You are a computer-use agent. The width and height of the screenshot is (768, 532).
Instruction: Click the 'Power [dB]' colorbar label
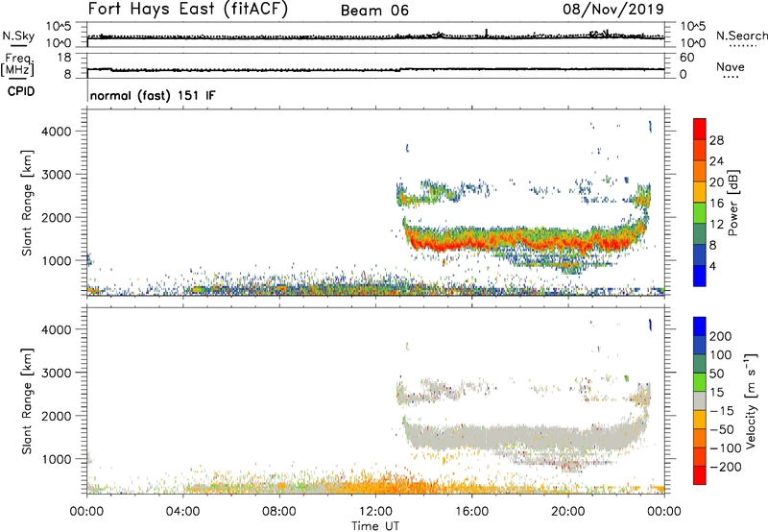732,203
